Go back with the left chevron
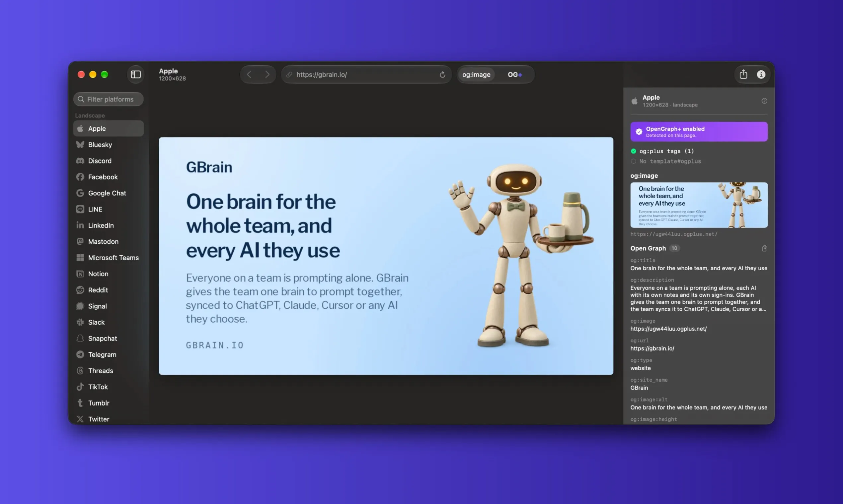Viewport: 843px width, 504px height. [x=249, y=74]
